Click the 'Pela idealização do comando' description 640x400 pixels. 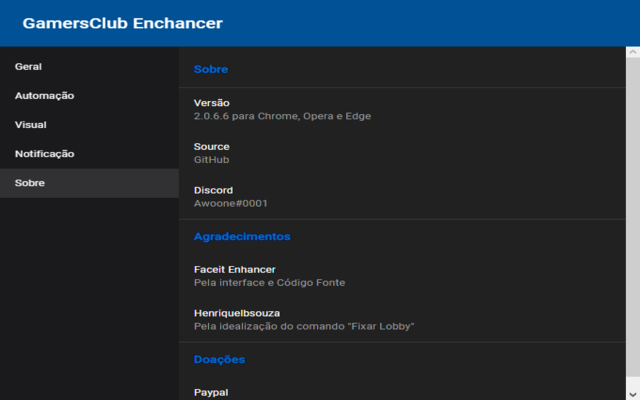click(304, 327)
